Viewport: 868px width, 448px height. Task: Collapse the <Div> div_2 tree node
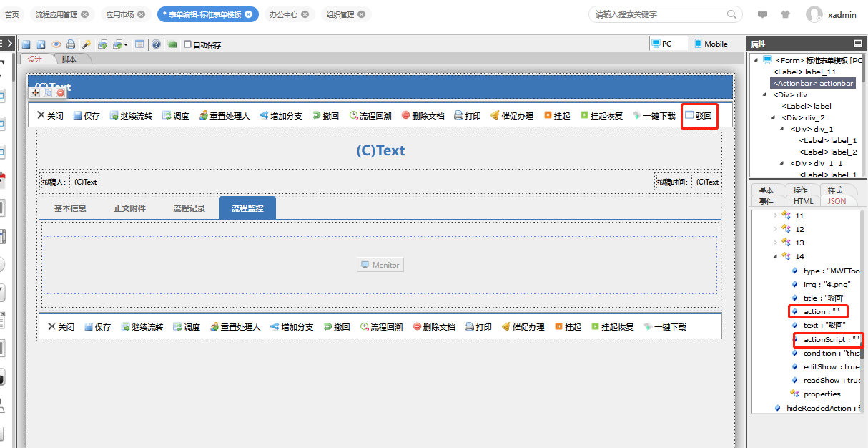coord(774,117)
